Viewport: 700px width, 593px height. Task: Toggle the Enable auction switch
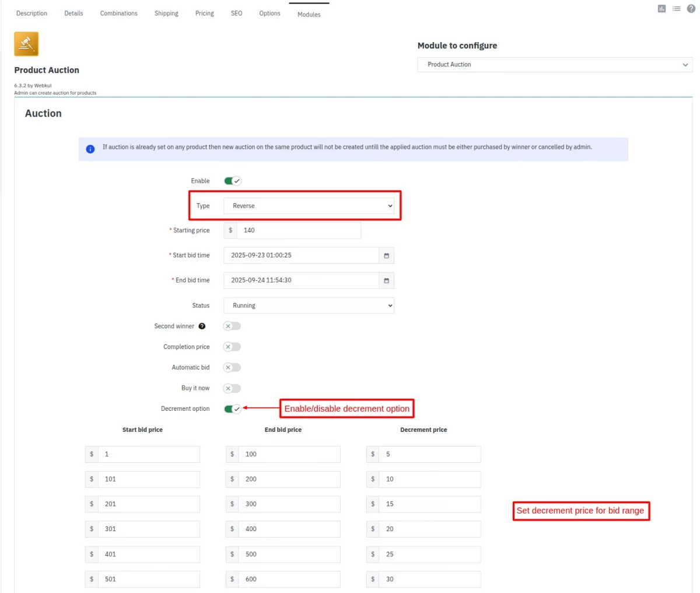(232, 181)
